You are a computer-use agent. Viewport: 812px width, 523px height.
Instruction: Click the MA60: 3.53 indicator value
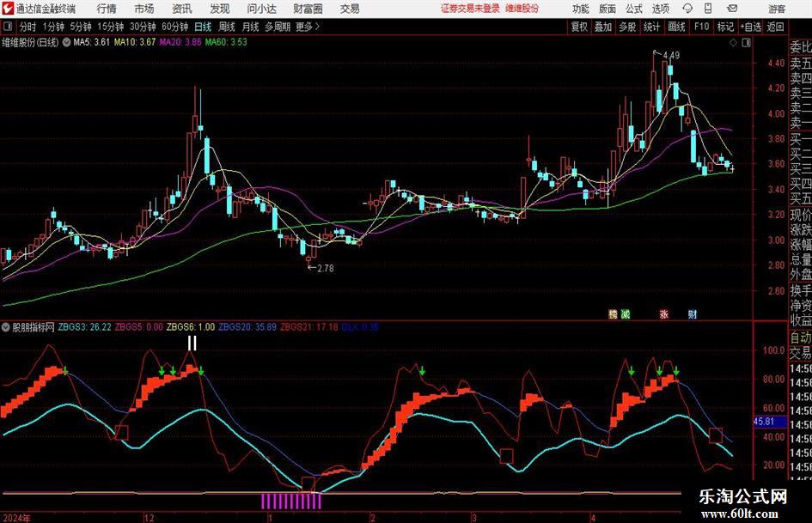(x=226, y=42)
